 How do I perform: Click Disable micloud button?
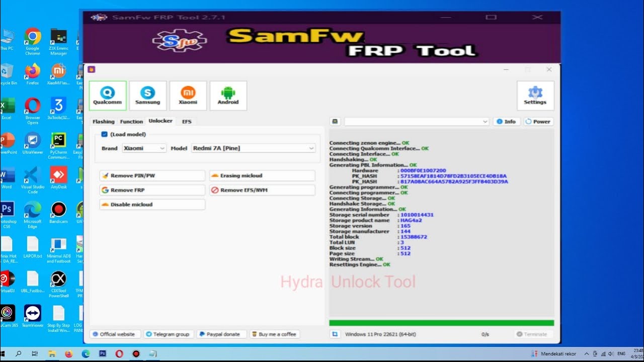coord(152,204)
